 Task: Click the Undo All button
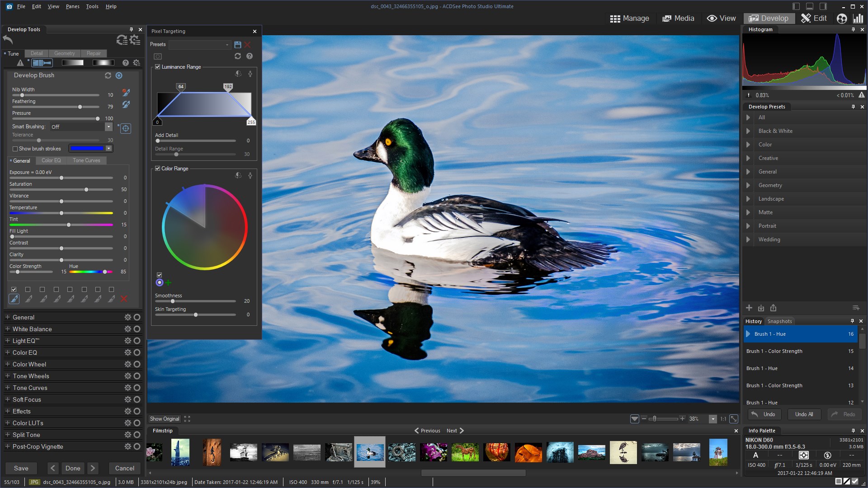(x=804, y=414)
